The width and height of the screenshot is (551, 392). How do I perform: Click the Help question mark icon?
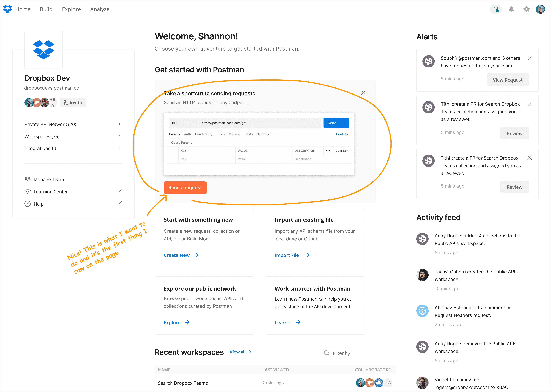pos(27,204)
